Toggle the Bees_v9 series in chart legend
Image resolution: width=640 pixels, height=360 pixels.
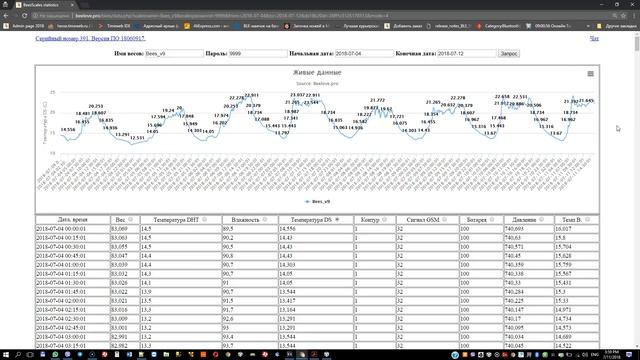[318, 202]
